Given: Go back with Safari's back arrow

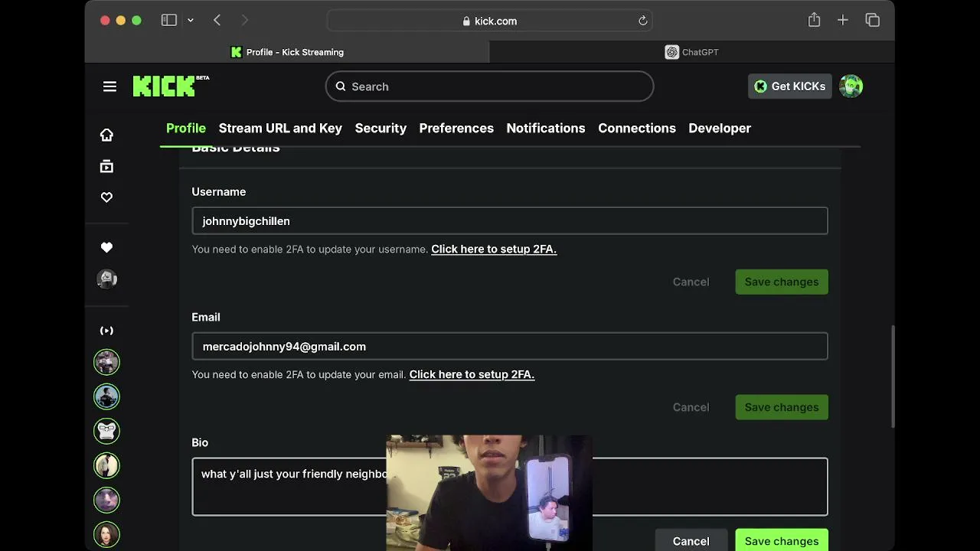Looking at the screenshot, I should click(x=217, y=21).
